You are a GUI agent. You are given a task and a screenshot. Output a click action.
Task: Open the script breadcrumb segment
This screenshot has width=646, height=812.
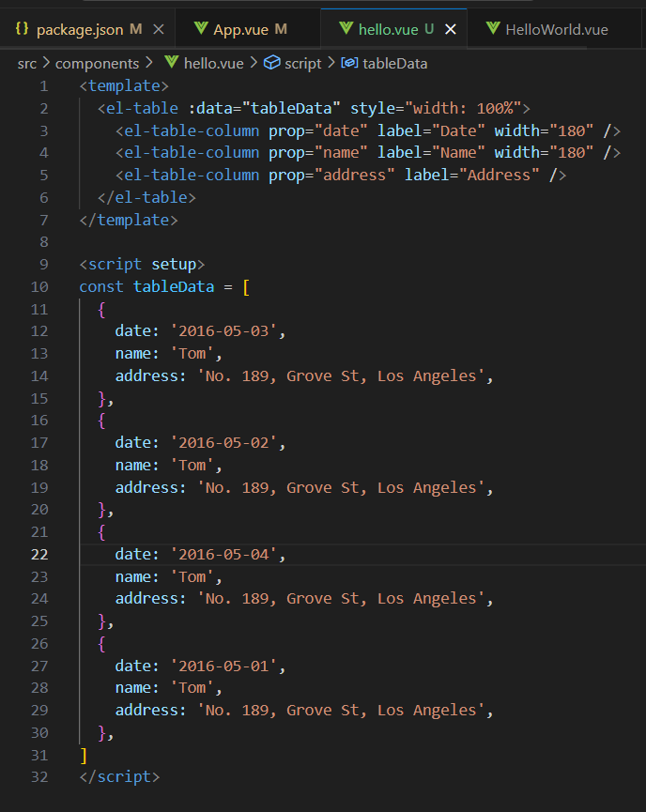click(303, 64)
